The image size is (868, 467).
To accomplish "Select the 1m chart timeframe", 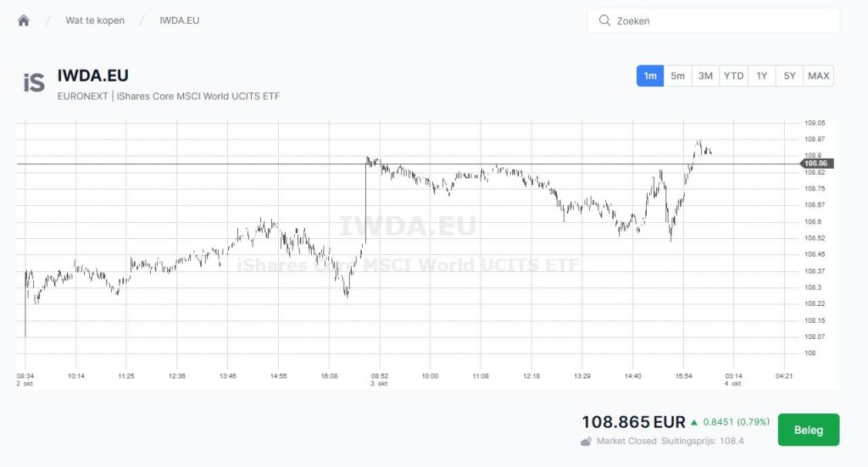I will coord(650,76).
